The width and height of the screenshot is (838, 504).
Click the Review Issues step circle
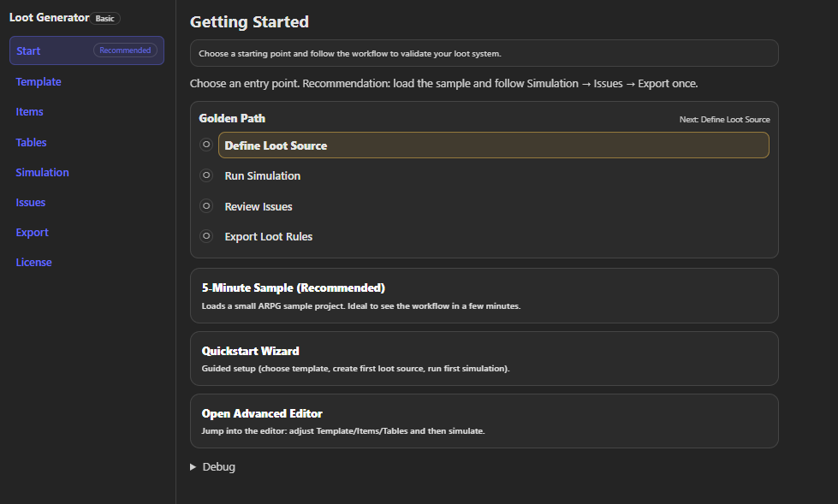point(206,206)
